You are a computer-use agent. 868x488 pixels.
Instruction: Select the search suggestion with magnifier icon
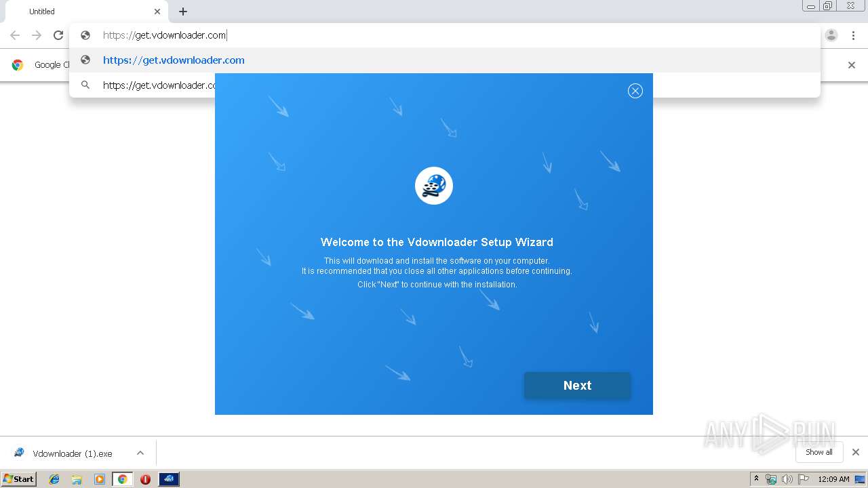point(445,85)
